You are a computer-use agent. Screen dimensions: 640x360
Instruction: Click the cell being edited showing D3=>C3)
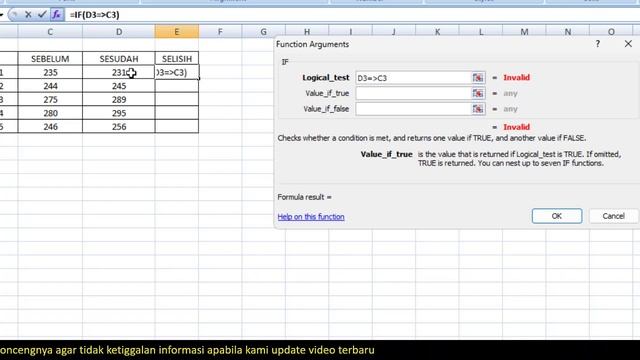[177, 72]
